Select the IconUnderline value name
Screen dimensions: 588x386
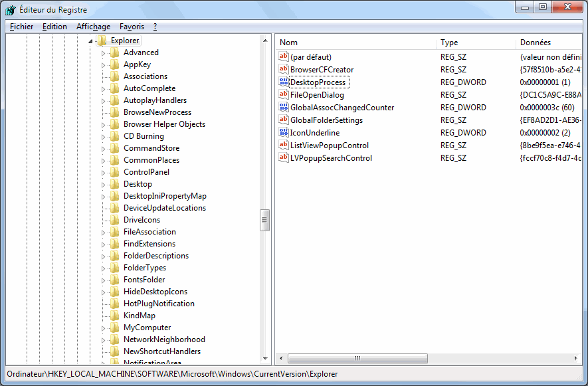pyautogui.click(x=315, y=133)
